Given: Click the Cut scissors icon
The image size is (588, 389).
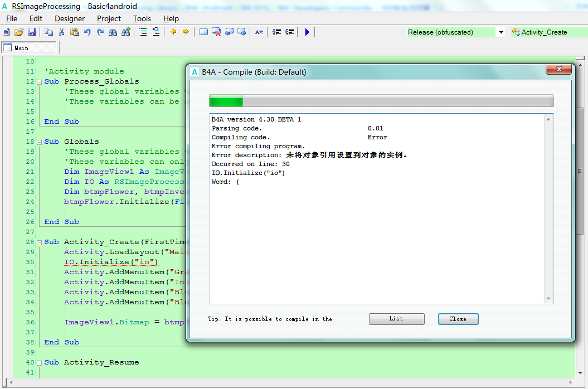Looking at the screenshot, I should 61,32.
